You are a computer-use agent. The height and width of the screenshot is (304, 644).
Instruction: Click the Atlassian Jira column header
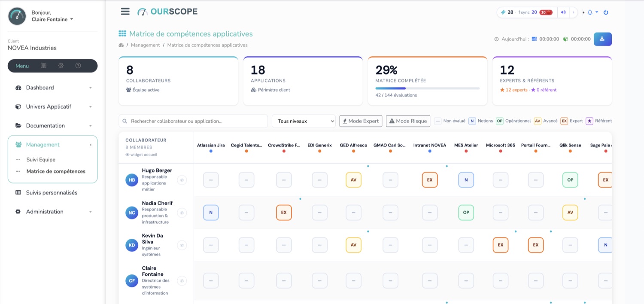click(211, 145)
